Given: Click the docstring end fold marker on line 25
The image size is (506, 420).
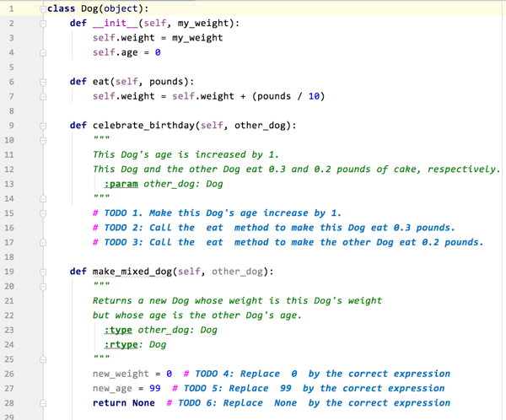Looking at the screenshot, I should point(44,358).
